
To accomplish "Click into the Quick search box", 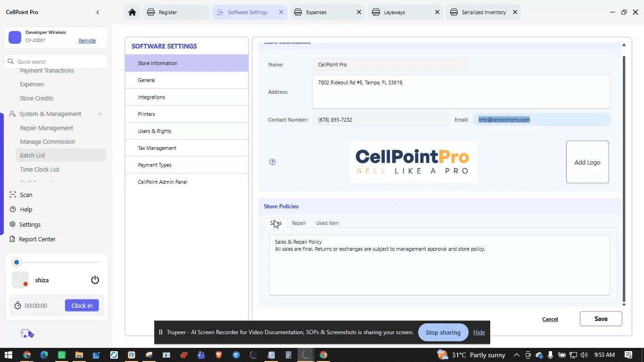I will 56,62.
